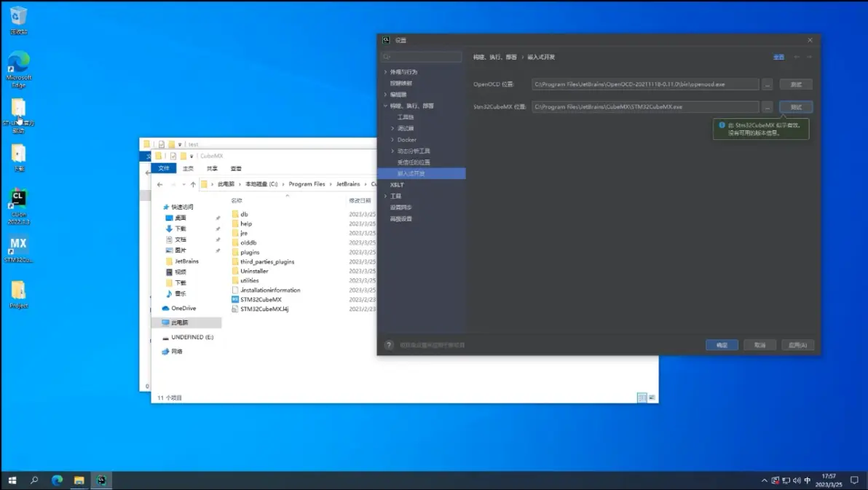Open the 查看 tab in Explorer ribbon
This screenshot has height=490, width=868.
(x=236, y=168)
